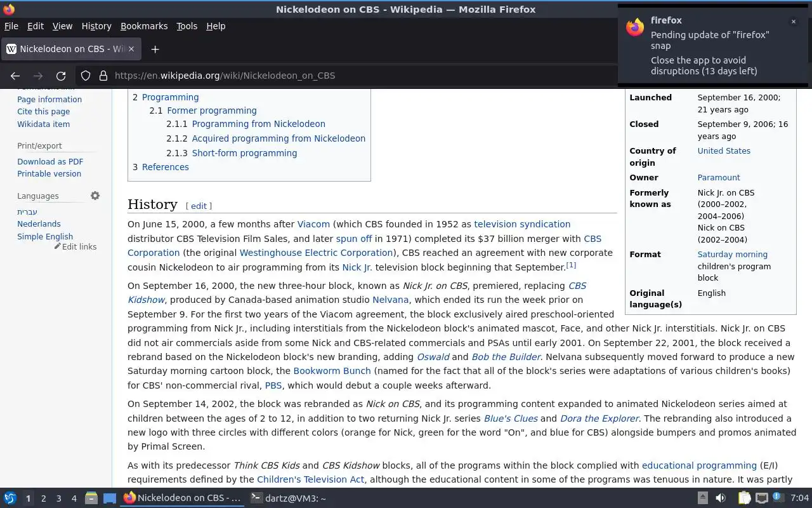Jump to Programming section in contents

[x=170, y=97]
